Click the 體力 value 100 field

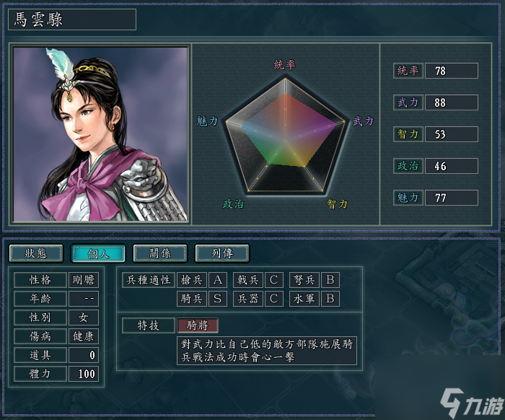click(x=84, y=374)
